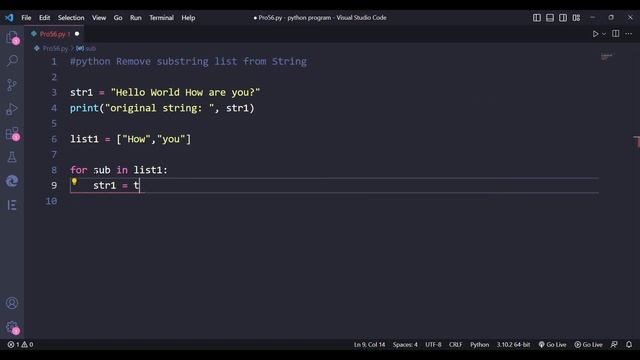Image resolution: width=640 pixels, height=360 pixels.
Task: Show errors and warnings in status bar
Action: 20,344
